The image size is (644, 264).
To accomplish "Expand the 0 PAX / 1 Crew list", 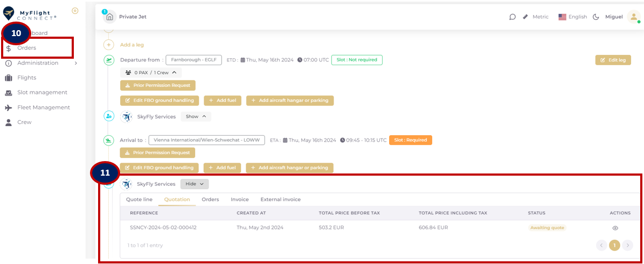I will (x=153, y=72).
